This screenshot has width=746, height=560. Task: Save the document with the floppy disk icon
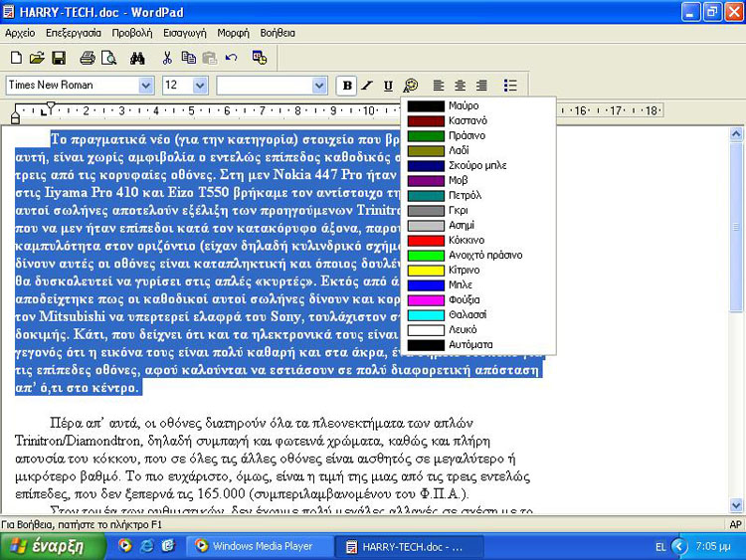(x=59, y=58)
